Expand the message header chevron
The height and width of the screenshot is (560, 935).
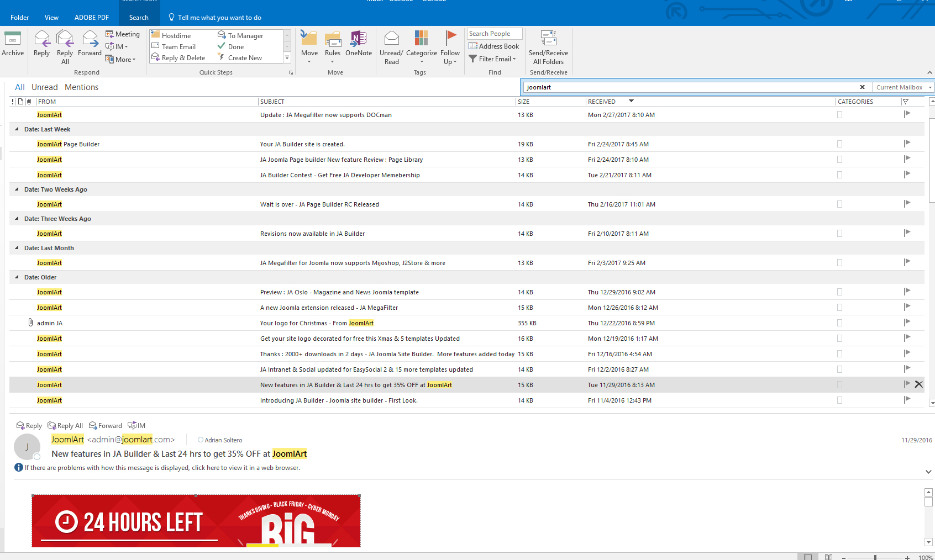click(928, 472)
